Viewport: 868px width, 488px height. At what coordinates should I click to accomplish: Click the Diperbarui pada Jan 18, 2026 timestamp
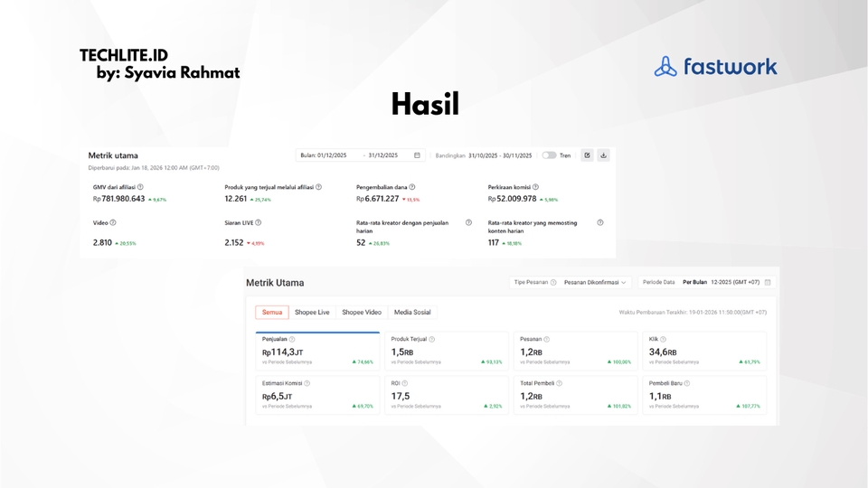(154, 168)
